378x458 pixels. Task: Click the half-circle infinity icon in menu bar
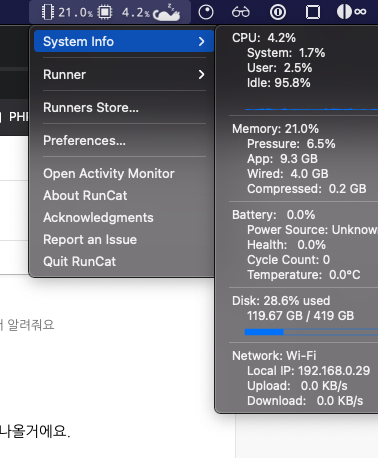pyautogui.click(x=351, y=12)
